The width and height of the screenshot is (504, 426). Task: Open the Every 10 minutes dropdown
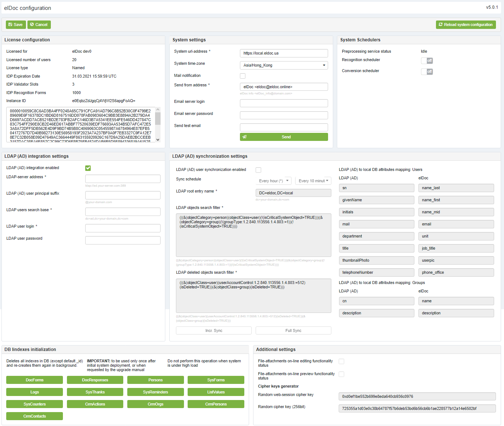(313, 181)
